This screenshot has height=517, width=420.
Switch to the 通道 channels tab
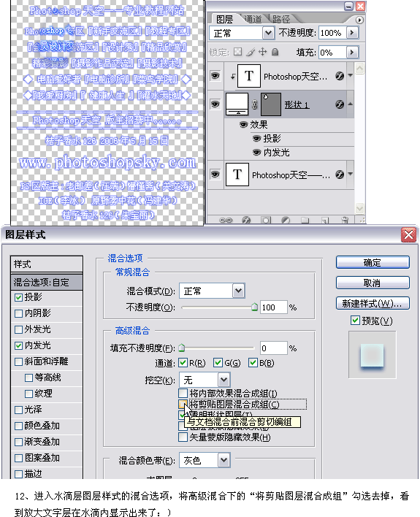(x=253, y=20)
